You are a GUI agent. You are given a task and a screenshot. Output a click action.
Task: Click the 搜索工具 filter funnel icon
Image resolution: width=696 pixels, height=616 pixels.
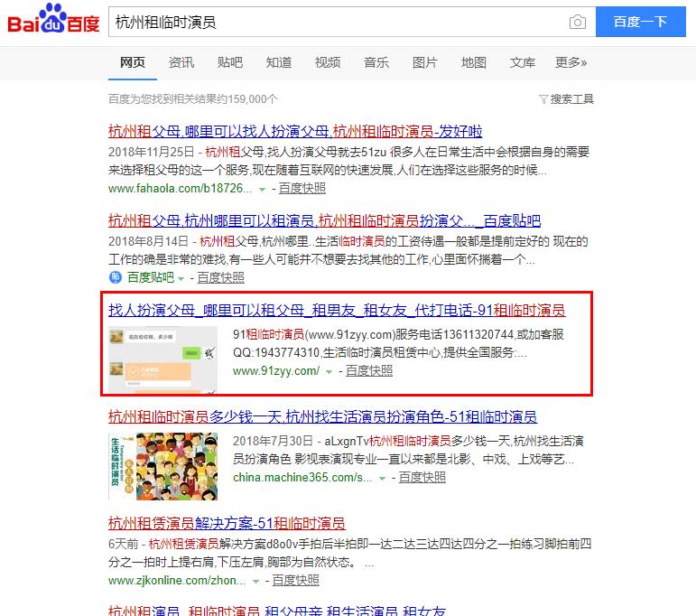tap(543, 99)
